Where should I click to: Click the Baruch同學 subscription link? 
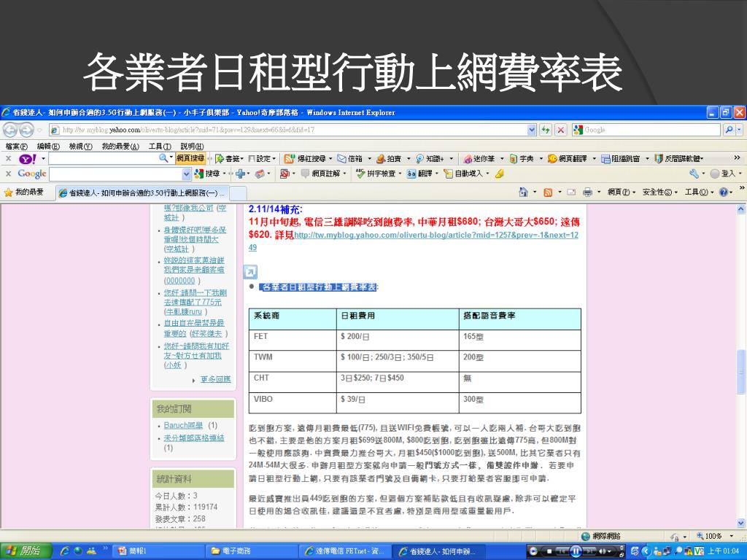tap(183, 425)
